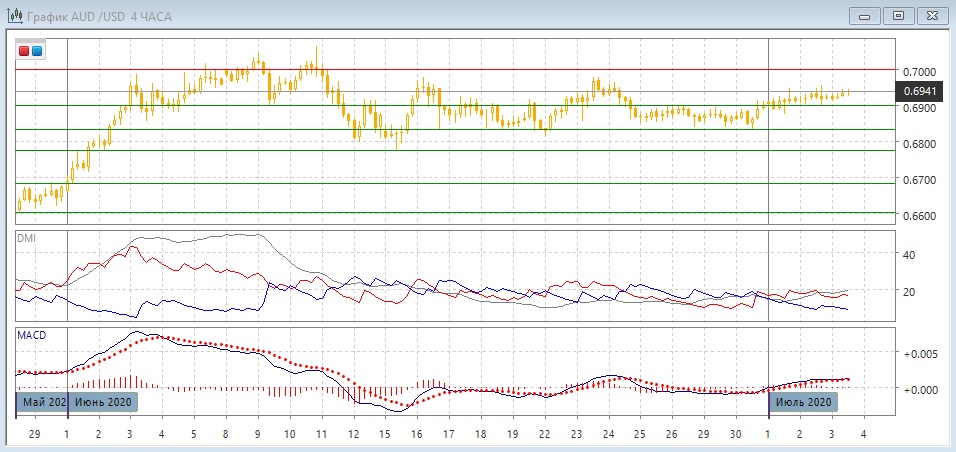Click the +0.005 MACD scale label
This screenshot has width=956, height=452.
coord(921,354)
